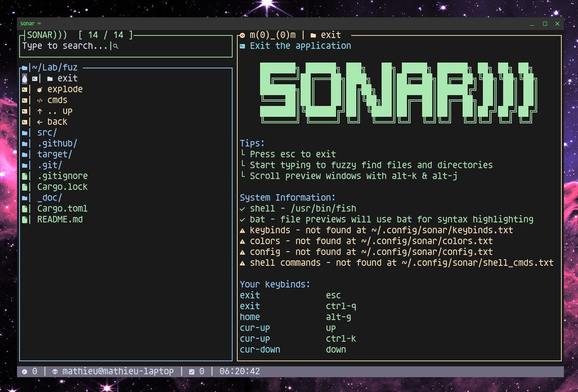Click the '[ 14 / 14 ]' result counter
This screenshot has width=578, height=392.
tap(106, 35)
